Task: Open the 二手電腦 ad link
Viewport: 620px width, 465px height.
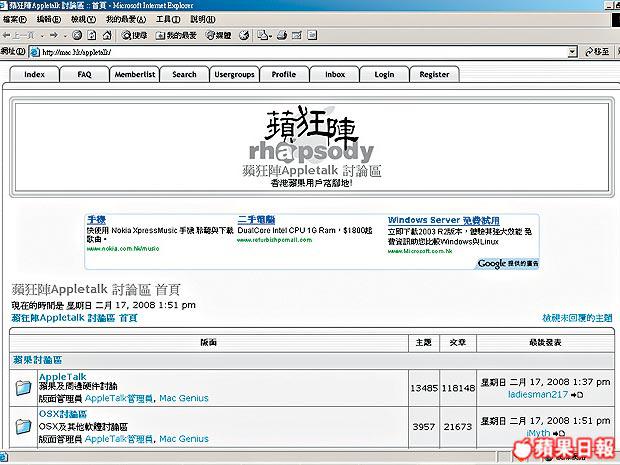Action: tap(256, 220)
